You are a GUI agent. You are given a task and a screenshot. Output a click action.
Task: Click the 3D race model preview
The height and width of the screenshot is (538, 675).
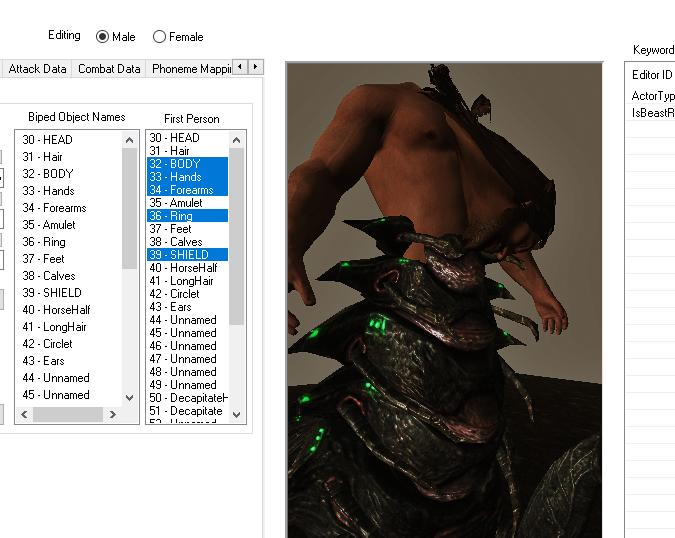[444, 300]
